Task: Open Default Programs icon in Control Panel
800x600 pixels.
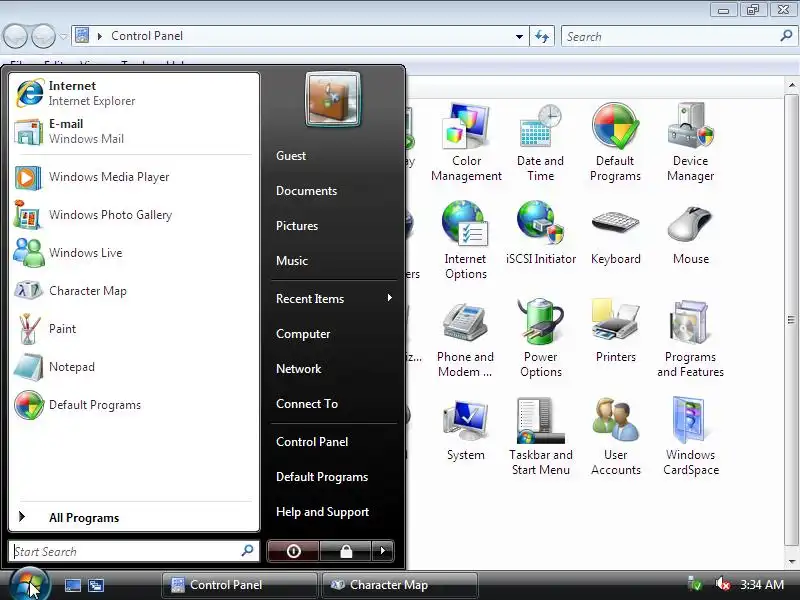Action: [615, 142]
